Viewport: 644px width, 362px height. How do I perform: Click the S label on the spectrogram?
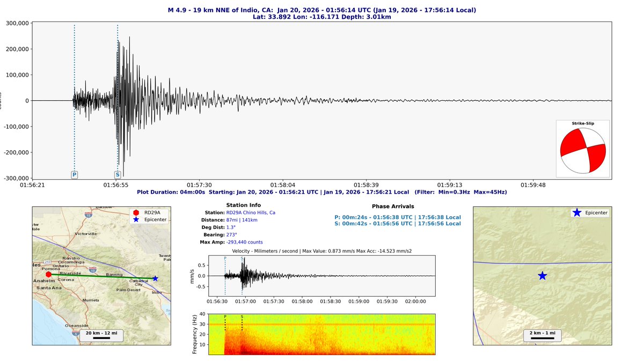click(x=242, y=316)
